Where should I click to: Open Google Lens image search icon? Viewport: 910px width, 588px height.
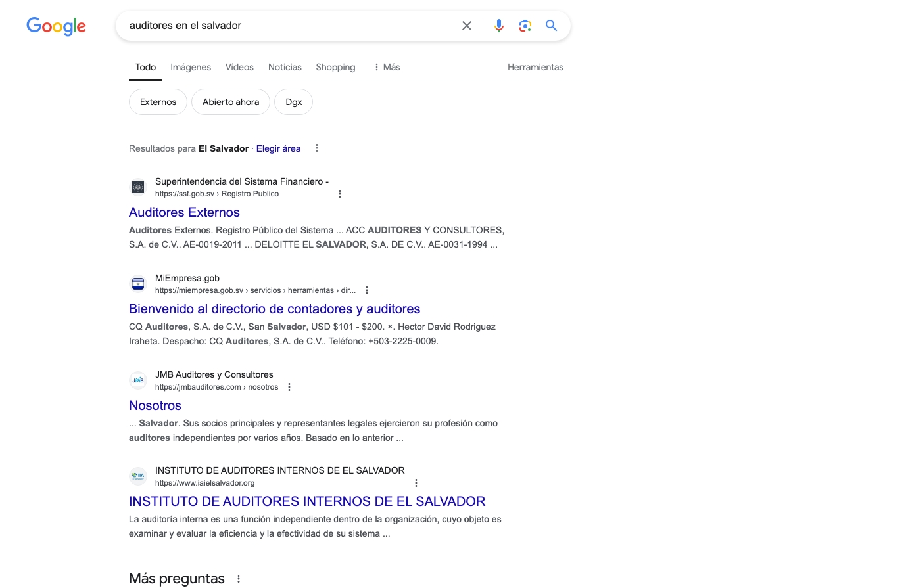(x=525, y=26)
